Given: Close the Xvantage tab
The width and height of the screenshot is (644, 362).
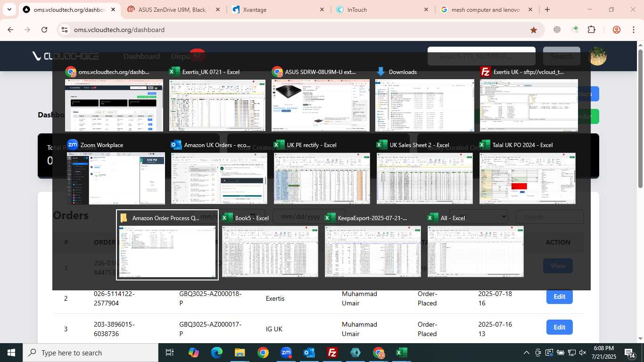Looking at the screenshot, I should 322,9.
